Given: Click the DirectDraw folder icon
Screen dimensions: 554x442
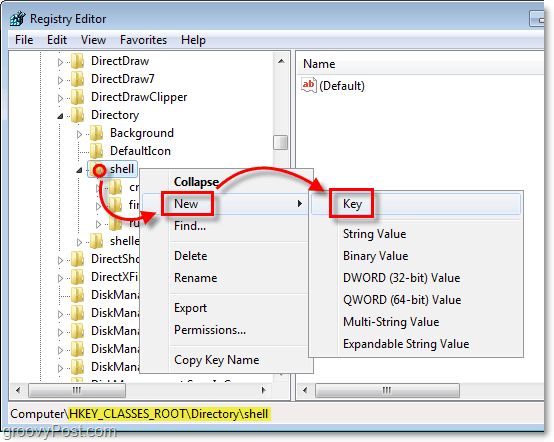Looking at the screenshot, I should pos(77,61).
